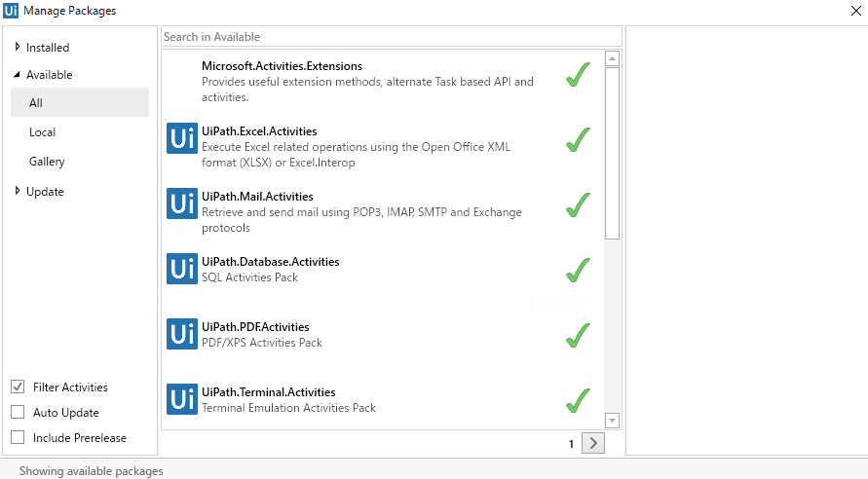The width and height of the screenshot is (868, 479).
Task: Select the Available category label
Action: pos(50,75)
